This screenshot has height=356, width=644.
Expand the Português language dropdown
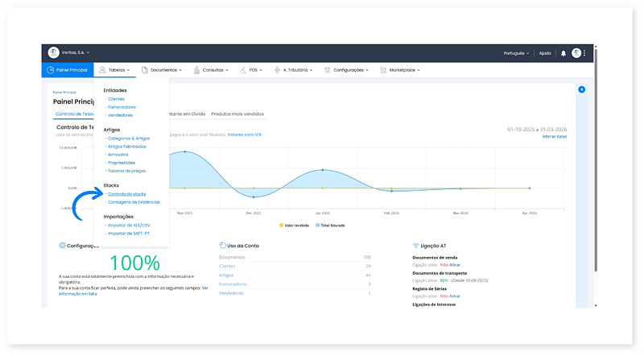(x=514, y=53)
